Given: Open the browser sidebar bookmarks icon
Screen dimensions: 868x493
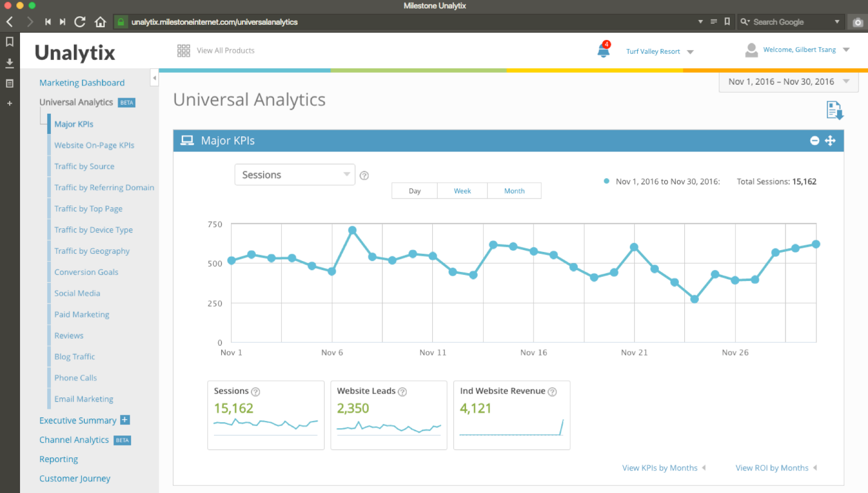Looking at the screenshot, I should [10, 42].
